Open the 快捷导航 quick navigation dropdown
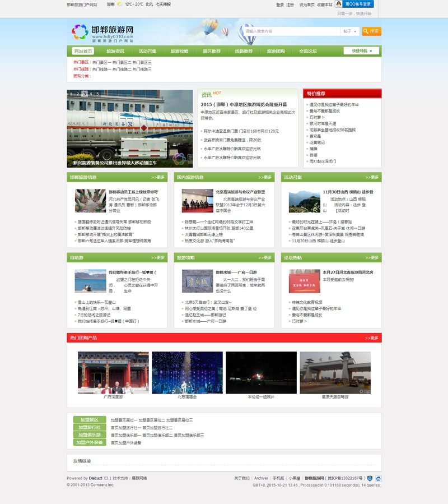Image resolution: width=448 pixels, height=504 pixels. coord(361,51)
